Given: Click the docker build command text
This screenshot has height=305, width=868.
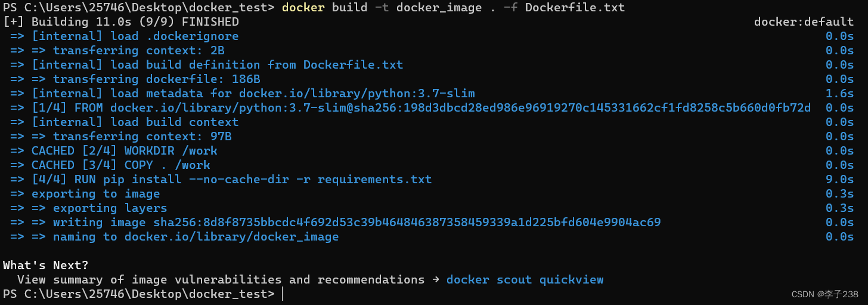Looking at the screenshot, I should pyautogui.click(x=453, y=7).
